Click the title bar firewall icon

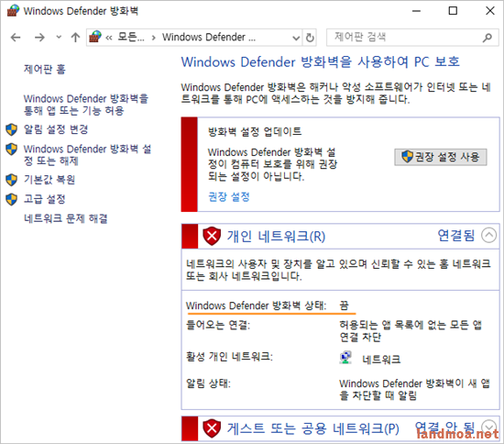tap(13, 11)
